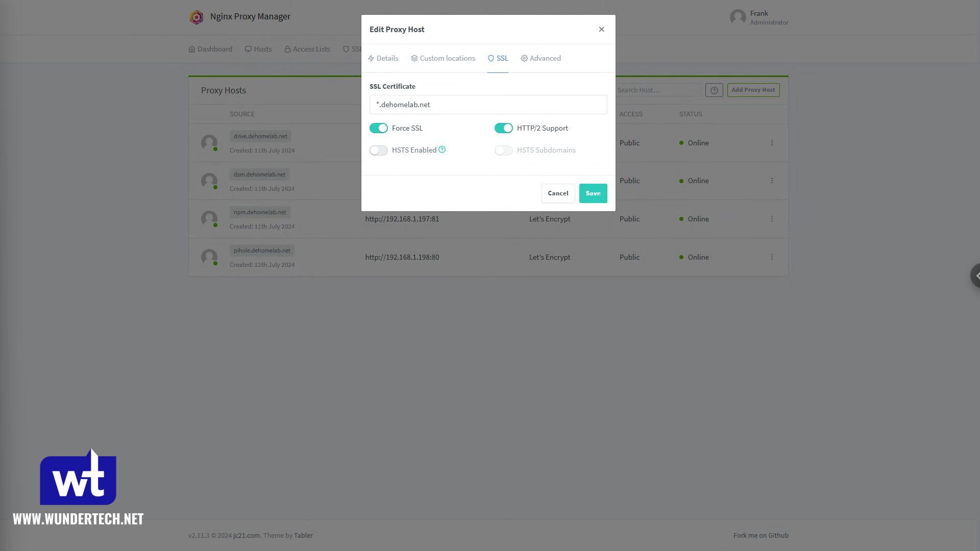
Task: Click Public access in pihole.dehomelab.net row
Action: (x=629, y=257)
